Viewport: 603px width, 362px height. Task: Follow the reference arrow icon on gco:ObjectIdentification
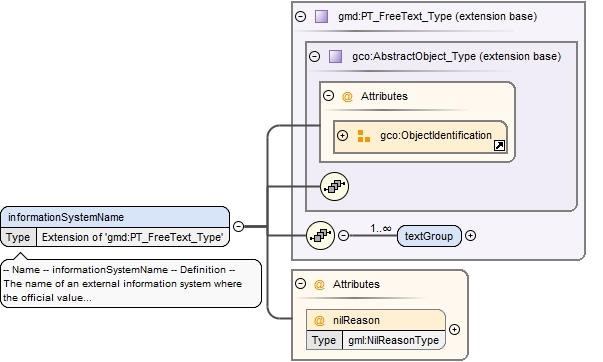pyautogui.click(x=499, y=145)
